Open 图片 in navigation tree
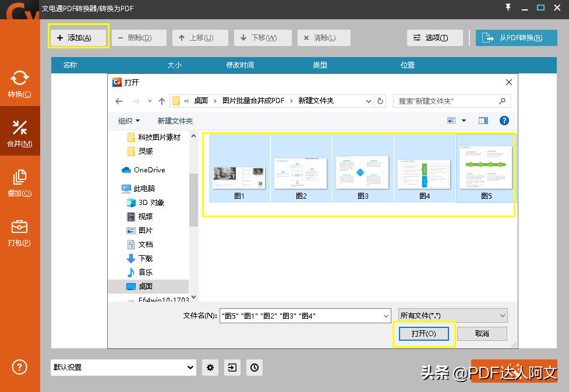The image size is (569, 392). 140,231
